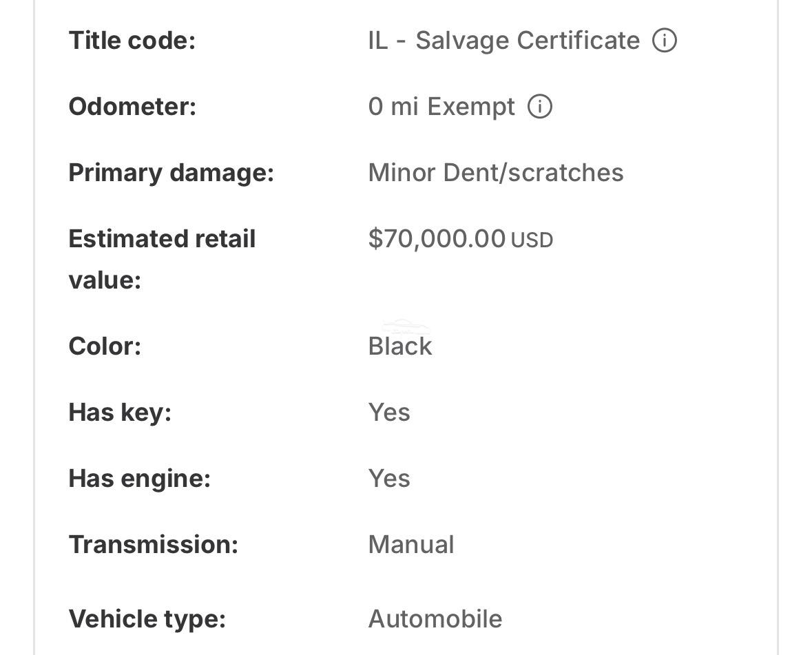Viewport: 812px width, 655px height.
Task: Select the Black color value
Action: point(399,346)
